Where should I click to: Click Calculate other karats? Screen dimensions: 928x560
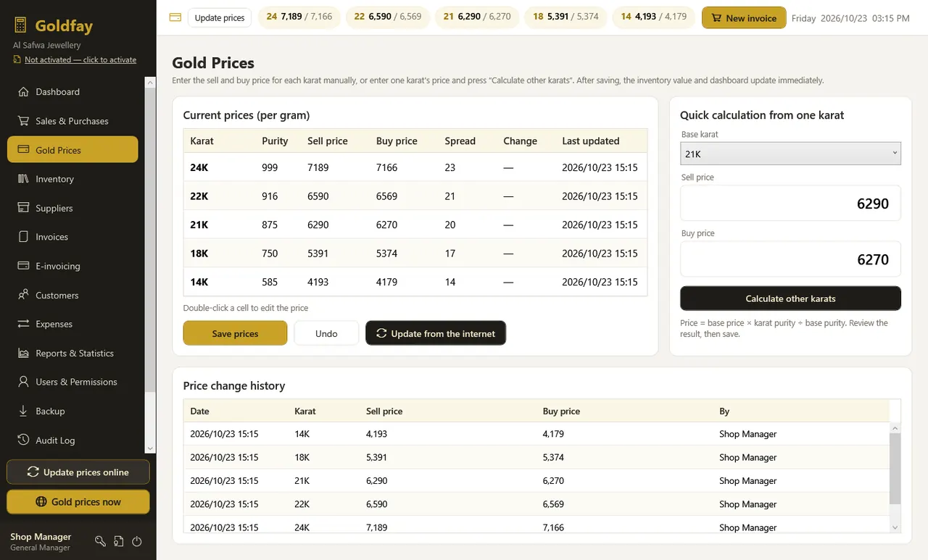pyautogui.click(x=790, y=298)
